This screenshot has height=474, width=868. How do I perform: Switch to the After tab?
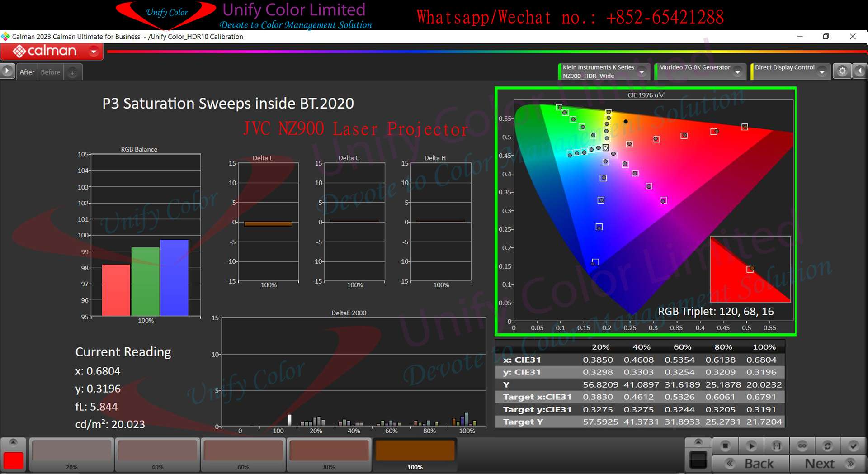pos(27,72)
